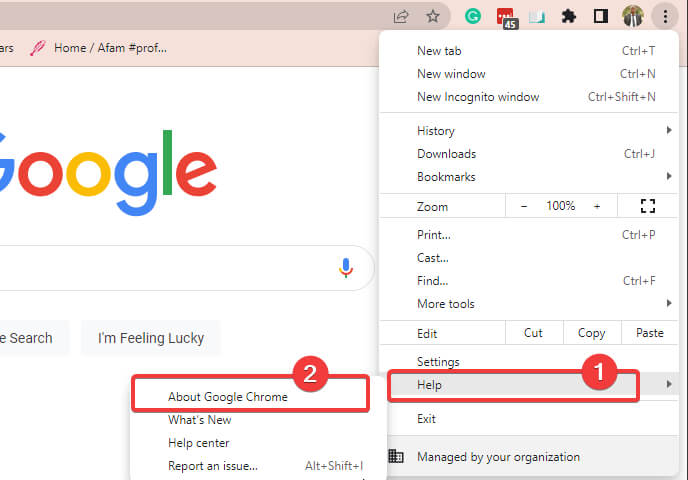Open the profile avatar menu
This screenshot has height=480, width=688.
pos(633,16)
